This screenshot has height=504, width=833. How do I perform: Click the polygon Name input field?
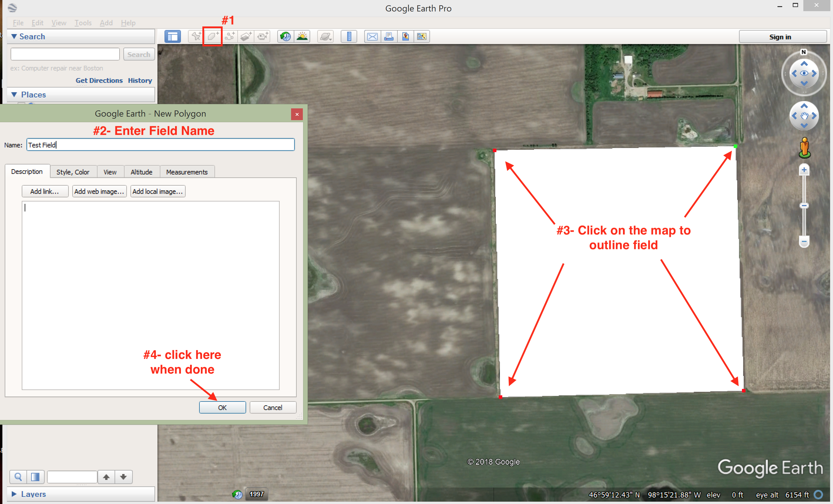coord(161,145)
